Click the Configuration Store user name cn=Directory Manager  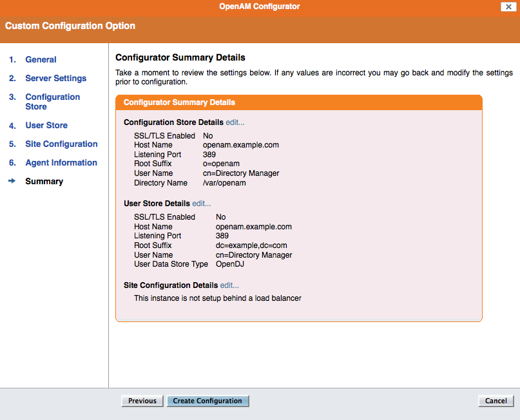[x=241, y=173]
